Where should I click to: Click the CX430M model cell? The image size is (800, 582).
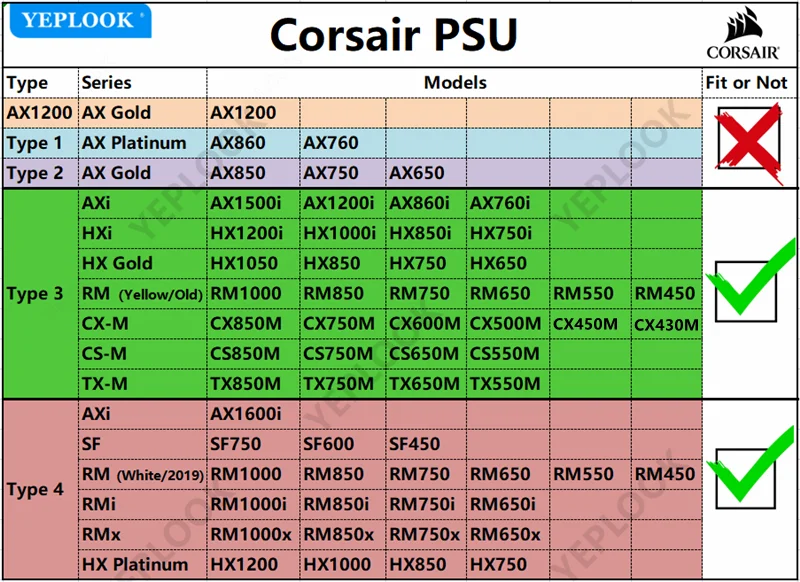click(666, 324)
